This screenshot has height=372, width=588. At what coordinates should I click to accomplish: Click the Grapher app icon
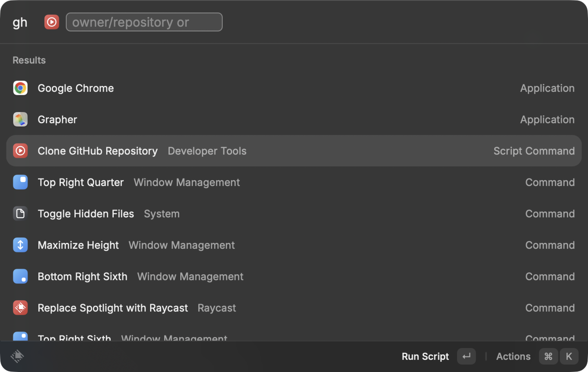[20, 119]
